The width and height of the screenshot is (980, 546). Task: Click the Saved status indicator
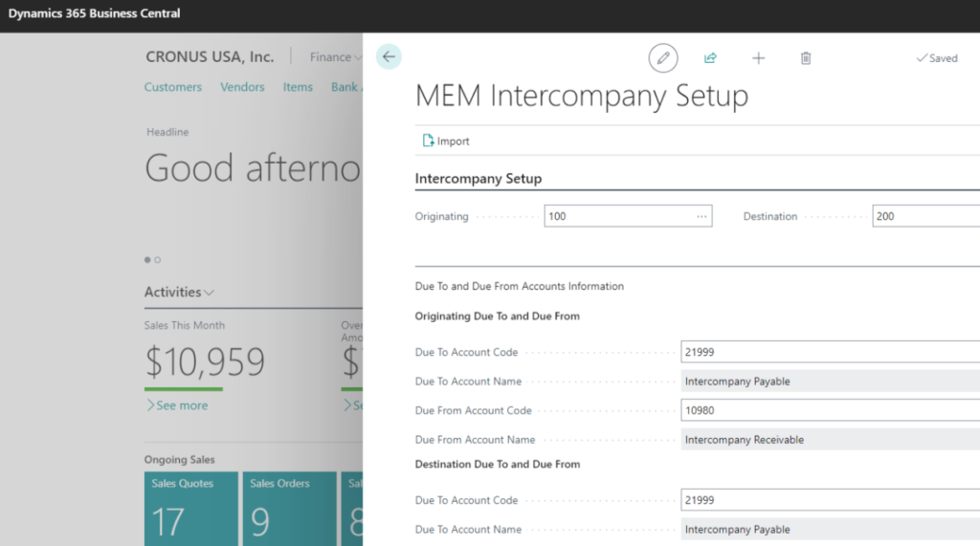936,58
